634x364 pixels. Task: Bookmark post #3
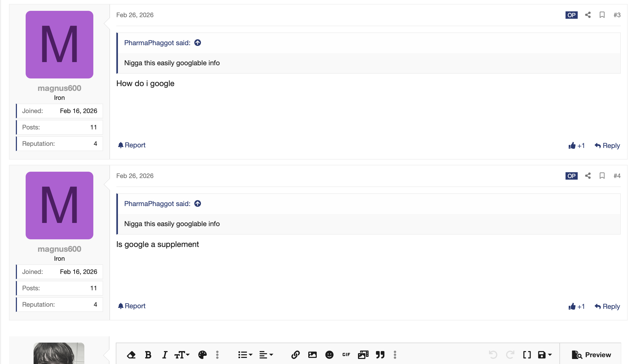(x=602, y=15)
